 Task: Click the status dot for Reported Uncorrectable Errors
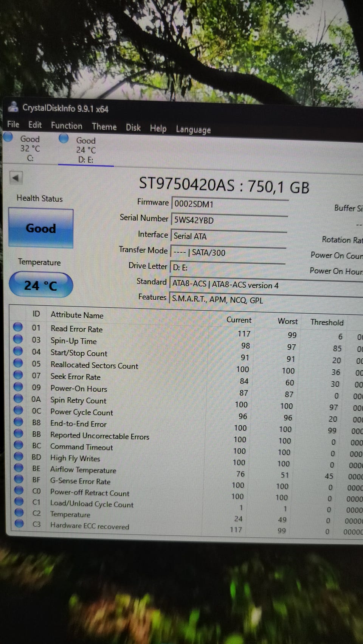pyautogui.click(x=19, y=433)
